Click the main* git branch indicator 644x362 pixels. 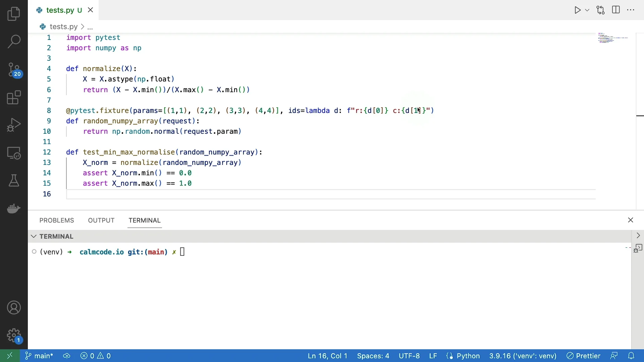pyautogui.click(x=39, y=356)
